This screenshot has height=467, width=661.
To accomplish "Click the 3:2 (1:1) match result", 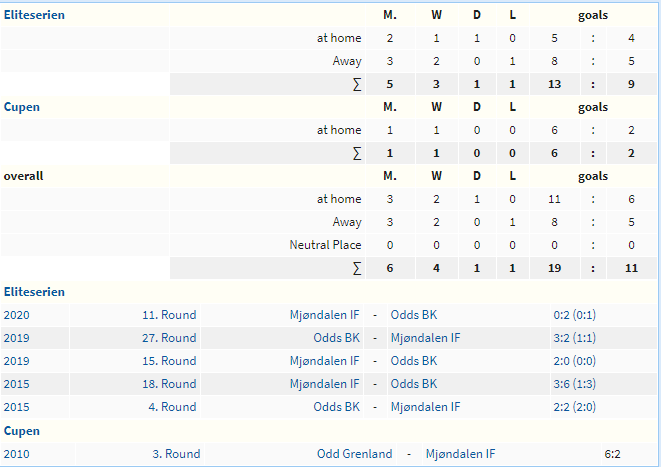I will coord(575,338).
